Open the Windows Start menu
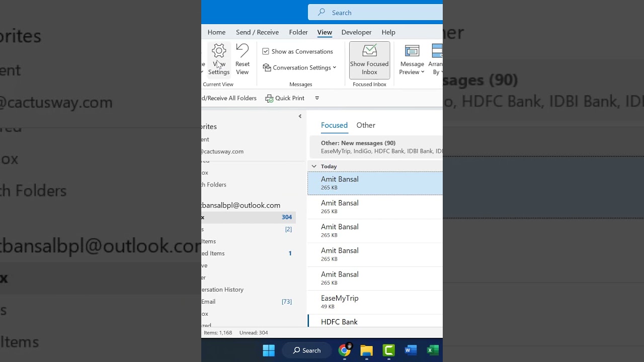This screenshot has height=362, width=644. click(x=269, y=350)
